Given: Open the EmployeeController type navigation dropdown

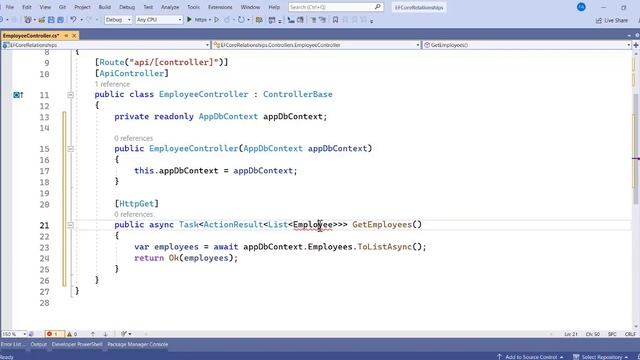Looking at the screenshot, I should coord(317,45).
